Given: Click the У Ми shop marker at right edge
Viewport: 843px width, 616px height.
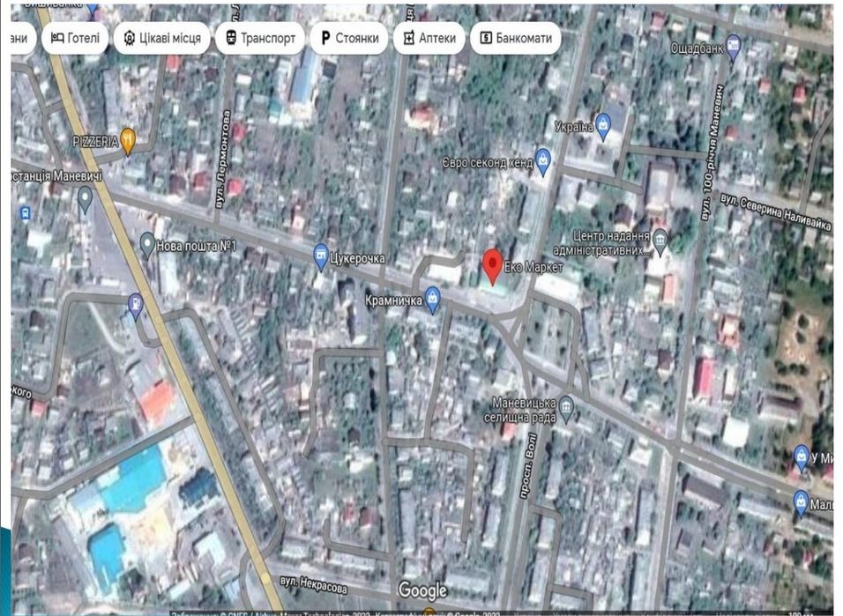Looking at the screenshot, I should click(x=801, y=457).
